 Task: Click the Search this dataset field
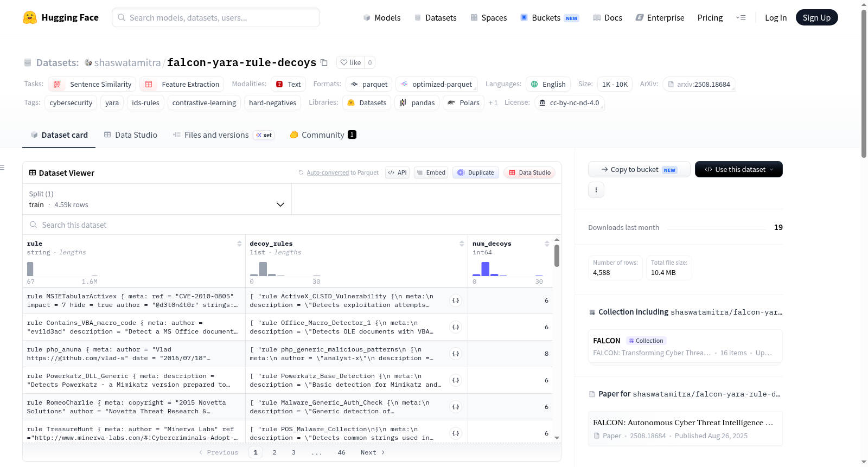(292, 225)
